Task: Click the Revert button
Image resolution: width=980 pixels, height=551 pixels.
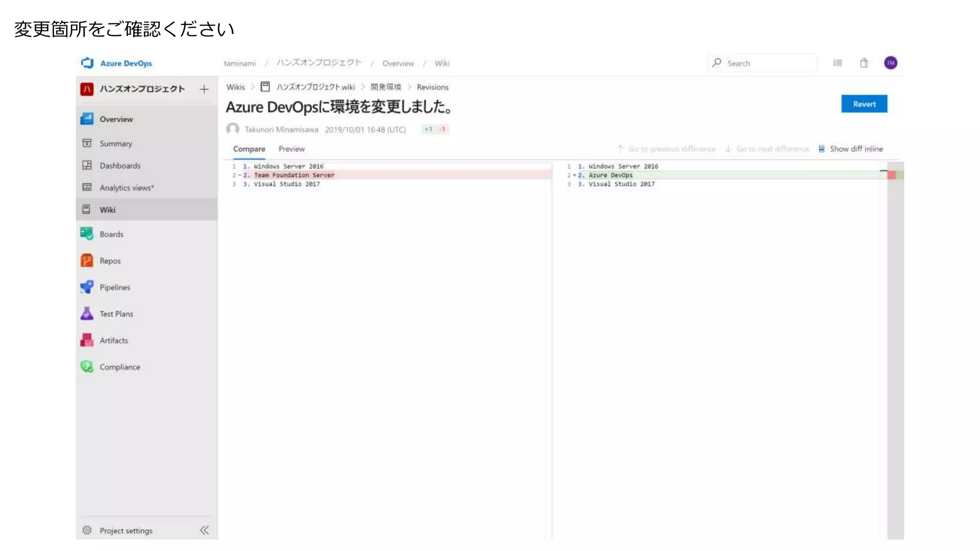Action: pos(864,104)
